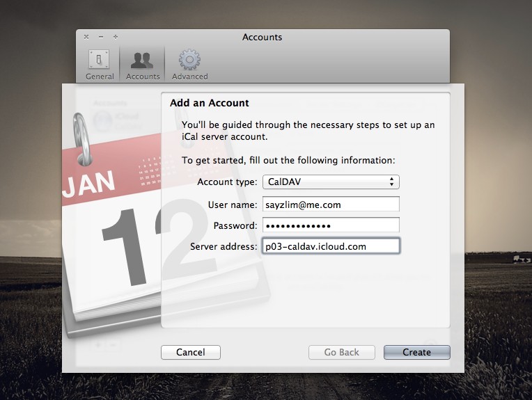The image size is (532, 400).
Task: Click the Server address field
Action: pos(331,246)
